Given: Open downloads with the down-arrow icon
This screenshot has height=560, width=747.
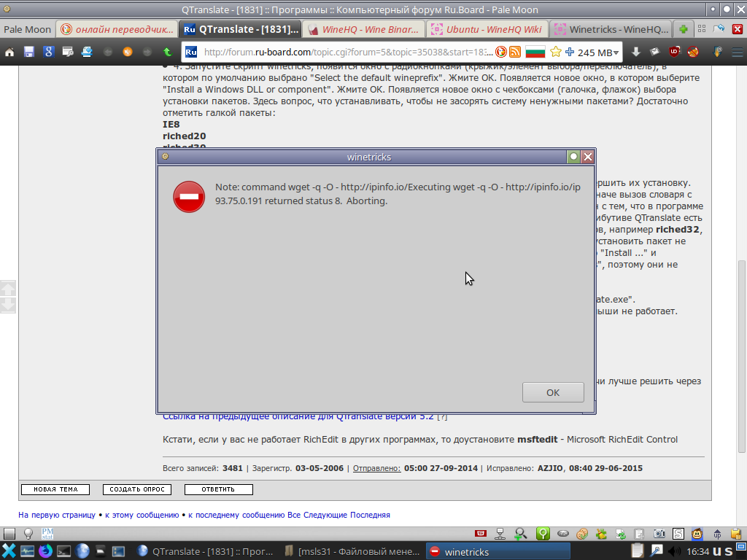Looking at the screenshot, I should pos(635,52).
